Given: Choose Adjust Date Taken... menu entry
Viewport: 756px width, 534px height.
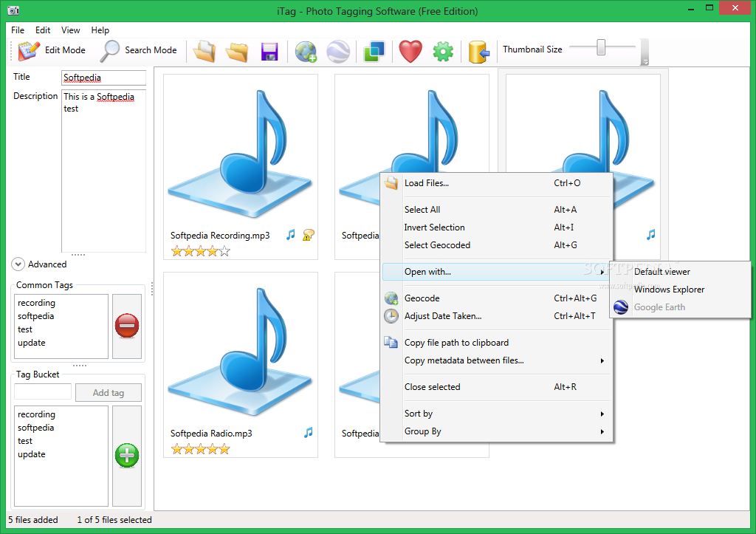Looking at the screenshot, I should (497, 316).
